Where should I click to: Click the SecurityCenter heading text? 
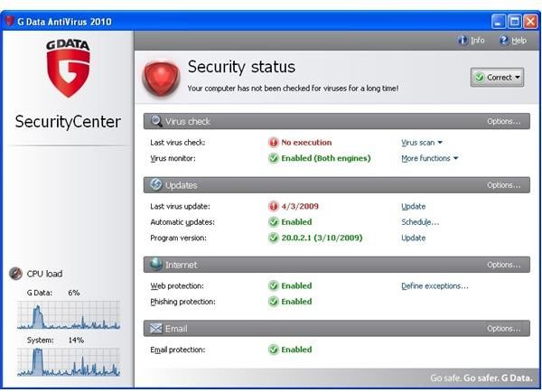tap(68, 122)
